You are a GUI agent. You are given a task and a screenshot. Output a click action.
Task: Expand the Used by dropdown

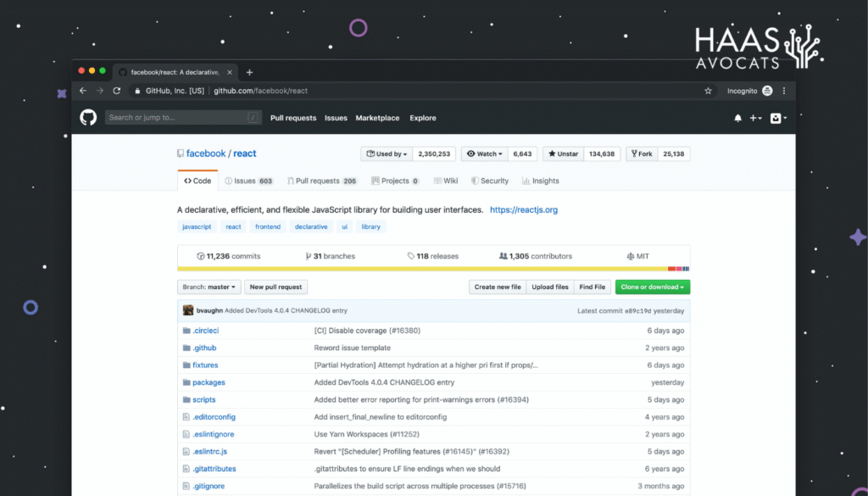pyautogui.click(x=387, y=154)
